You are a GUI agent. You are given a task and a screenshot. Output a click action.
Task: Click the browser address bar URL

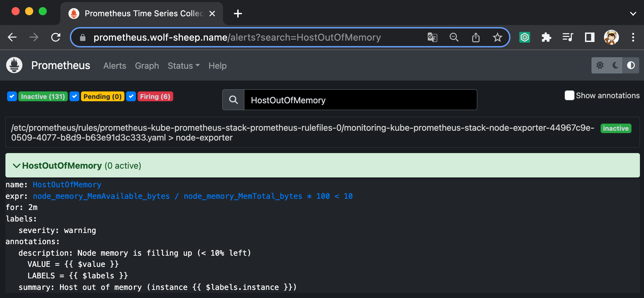pyautogui.click(x=237, y=37)
